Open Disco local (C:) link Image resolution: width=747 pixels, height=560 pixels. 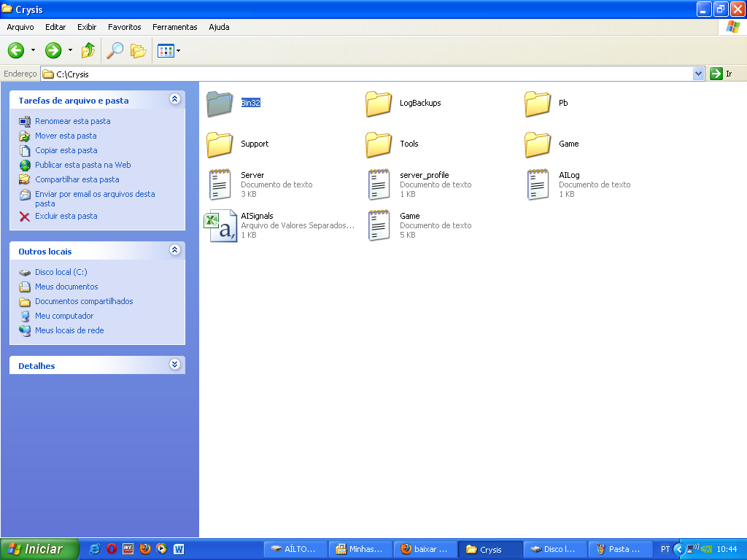(x=61, y=272)
